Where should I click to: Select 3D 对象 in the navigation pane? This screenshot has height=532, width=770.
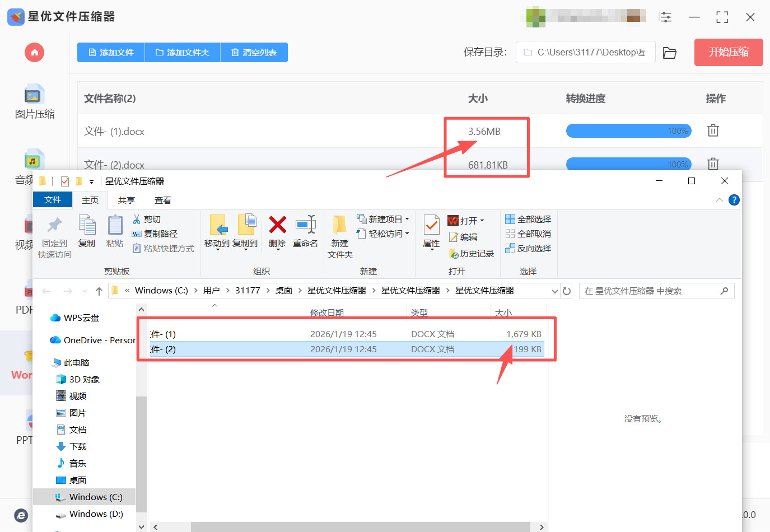coord(78,380)
